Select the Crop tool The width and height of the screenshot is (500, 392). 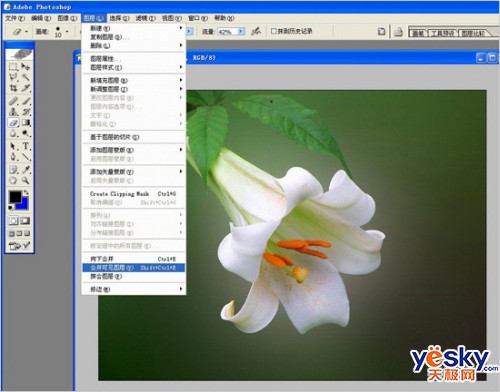13,88
